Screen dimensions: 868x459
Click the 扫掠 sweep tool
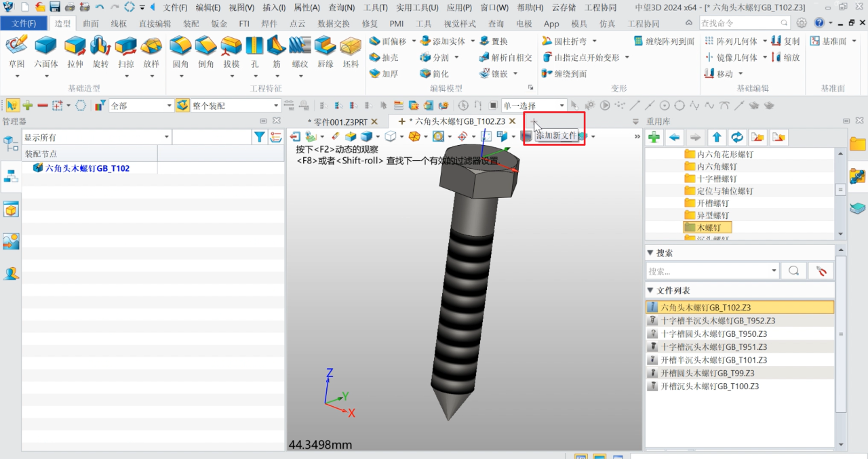pos(125,52)
